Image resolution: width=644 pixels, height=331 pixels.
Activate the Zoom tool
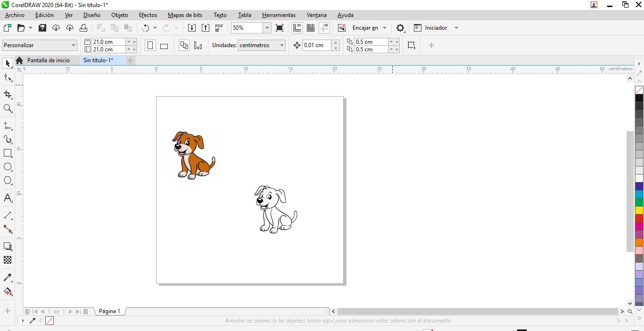tap(8, 108)
